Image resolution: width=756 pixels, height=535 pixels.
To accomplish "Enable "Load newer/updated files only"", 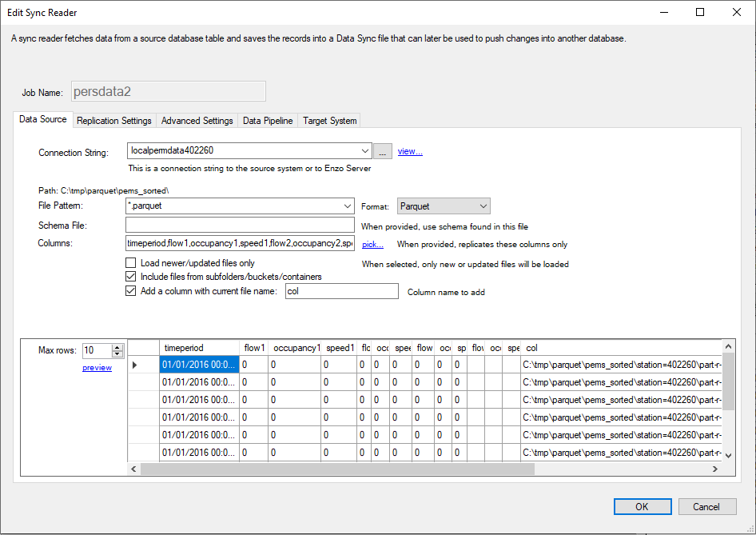I will pos(130,262).
